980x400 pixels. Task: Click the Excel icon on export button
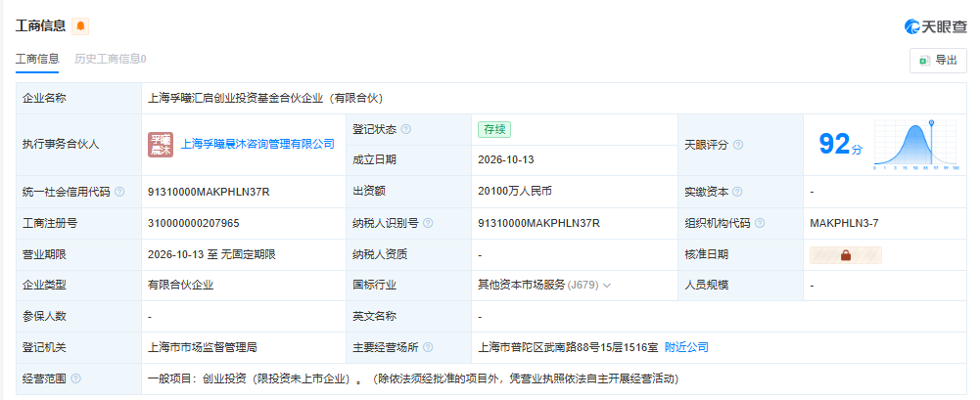click(924, 61)
